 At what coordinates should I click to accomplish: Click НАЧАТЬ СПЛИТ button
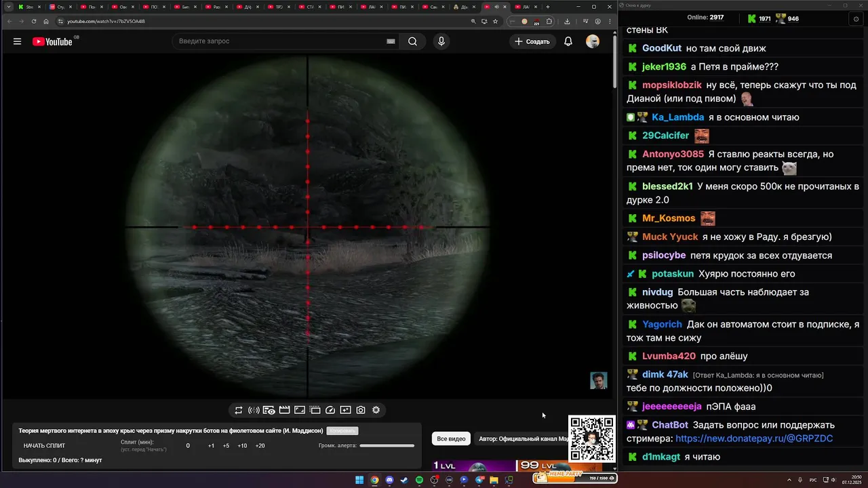[44, 445]
